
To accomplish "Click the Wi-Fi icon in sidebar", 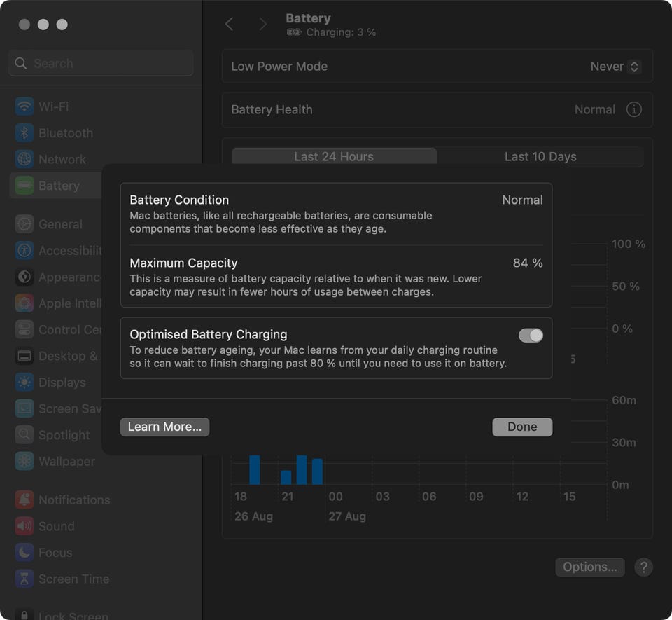I will coord(24,106).
